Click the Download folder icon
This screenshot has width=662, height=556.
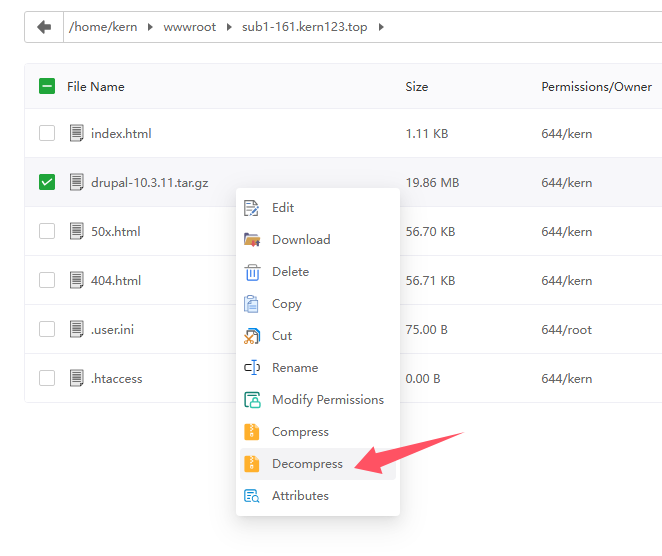pos(252,240)
